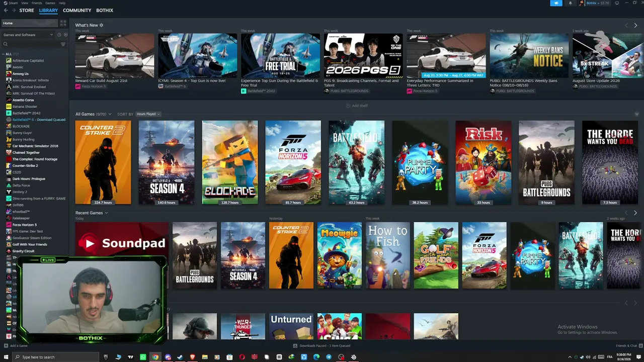Image resolution: width=644 pixels, height=362 pixels.
Task: Open Edge browser from the taskbar
Action: pyautogui.click(x=316, y=357)
